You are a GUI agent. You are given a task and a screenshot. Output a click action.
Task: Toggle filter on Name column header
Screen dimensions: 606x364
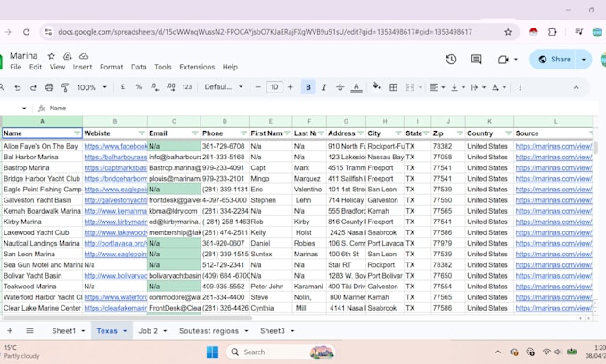click(77, 133)
